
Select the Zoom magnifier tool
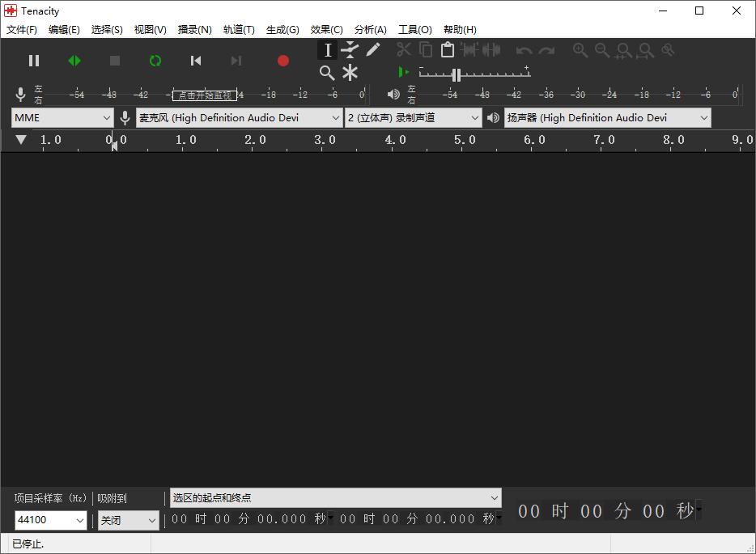tap(327, 73)
